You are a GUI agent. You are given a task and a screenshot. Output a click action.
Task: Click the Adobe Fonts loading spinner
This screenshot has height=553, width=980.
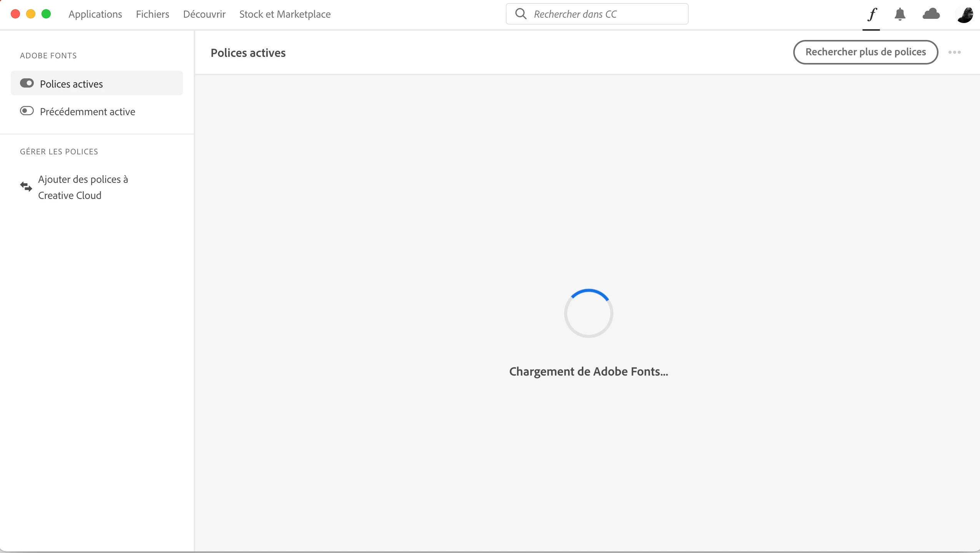click(588, 313)
